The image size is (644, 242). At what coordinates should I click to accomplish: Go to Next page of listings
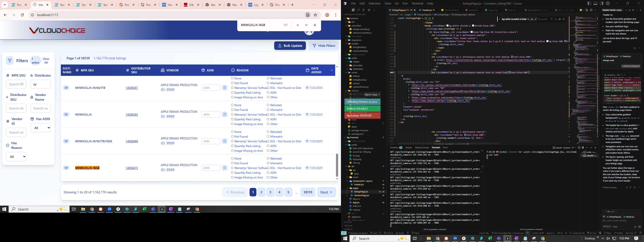[x=326, y=192]
